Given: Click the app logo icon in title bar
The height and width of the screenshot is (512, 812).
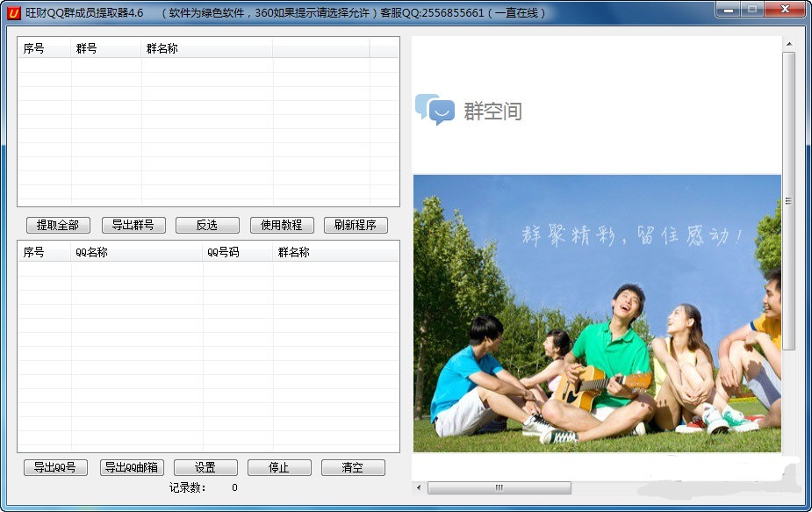Looking at the screenshot, I should 13,12.
